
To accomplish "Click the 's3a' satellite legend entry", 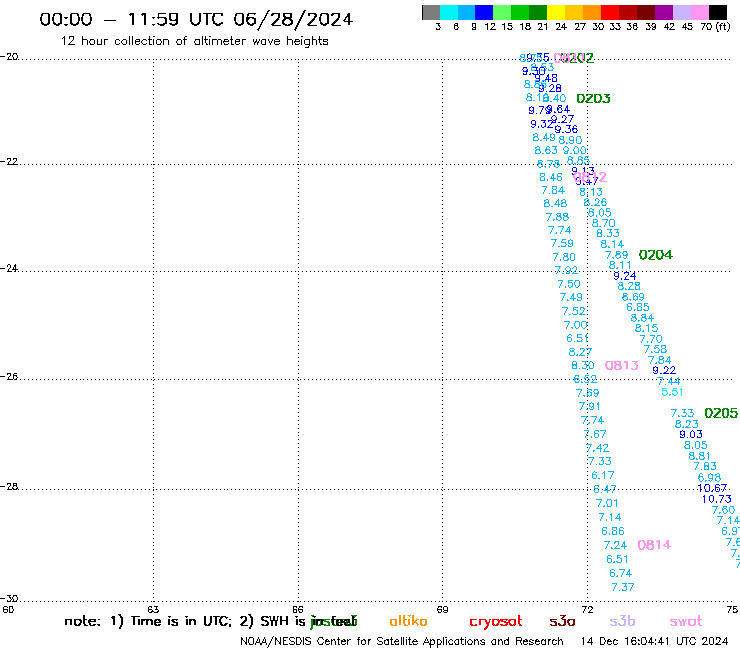I will click(562, 622).
